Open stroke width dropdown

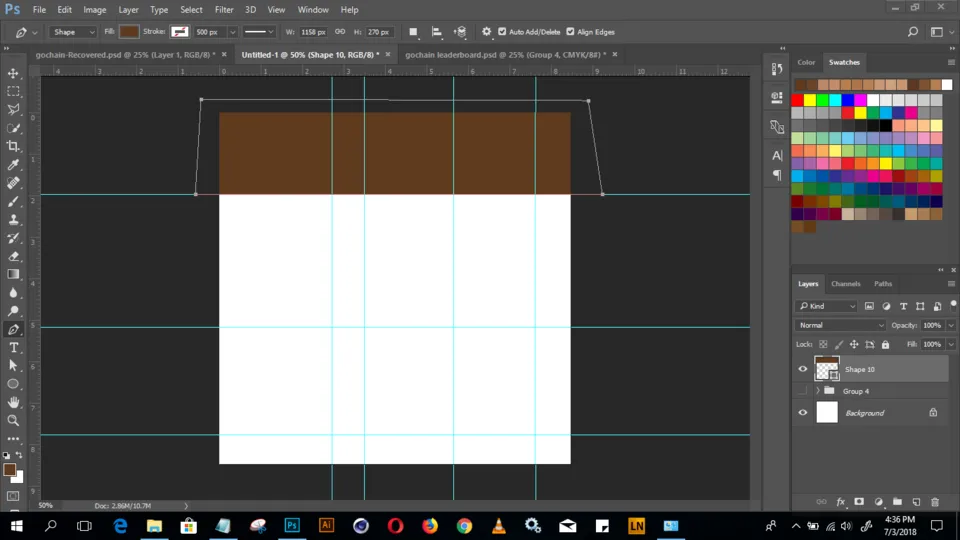point(233,32)
